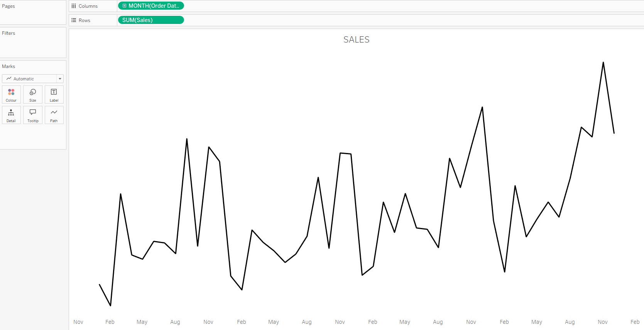The height and width of the screenshot is (330, 644).
Task: Click the Columns shelf icon
Action: [x=74, y=6]
